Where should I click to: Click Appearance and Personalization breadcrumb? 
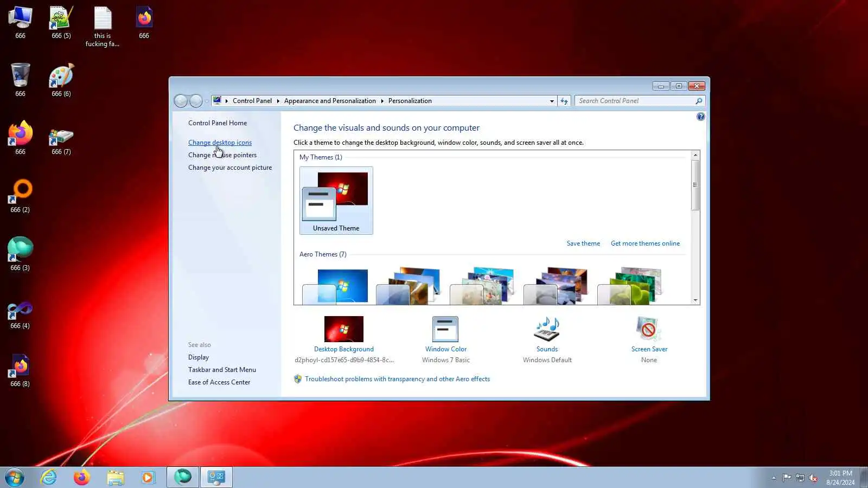330,101
